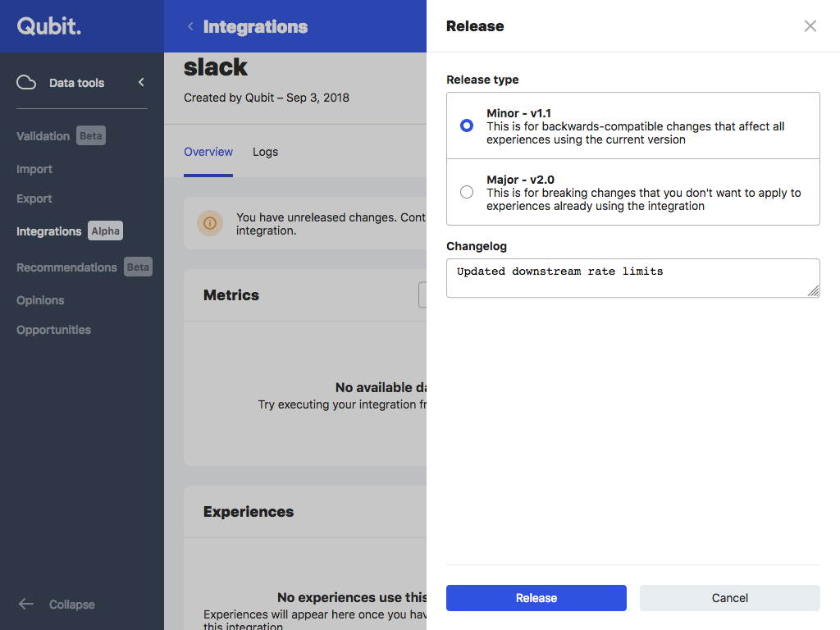Click the Release type label
Image resolution: width=840 pixels, height=630 pixels.
click(482, 80)
